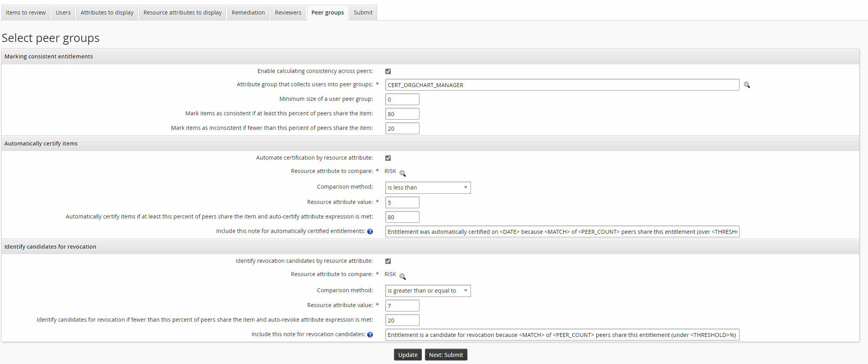Click search icon beside CERT_ORGCHART_MANAGER field
The image size is (868, 364).
(x=747, y=85)
